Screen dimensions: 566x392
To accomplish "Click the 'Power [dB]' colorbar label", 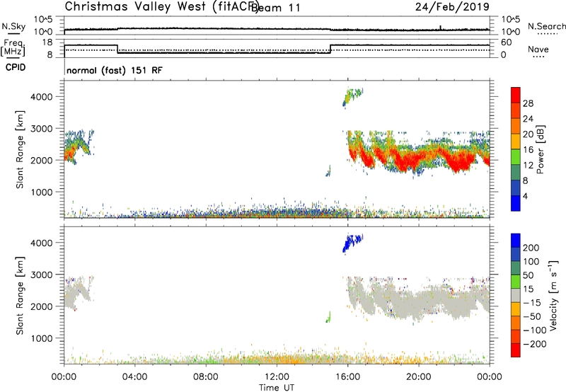I will pos(540,149).
